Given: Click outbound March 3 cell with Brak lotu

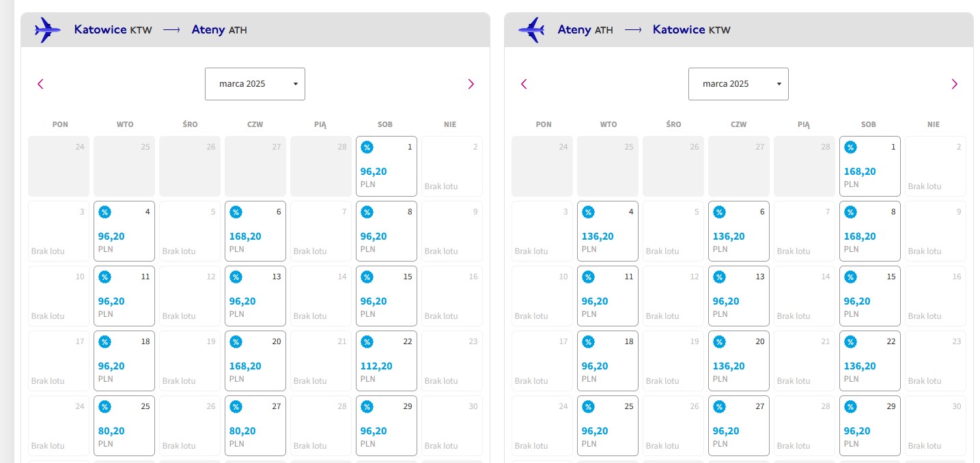Looking at the screenshot, I should [59, 231].
